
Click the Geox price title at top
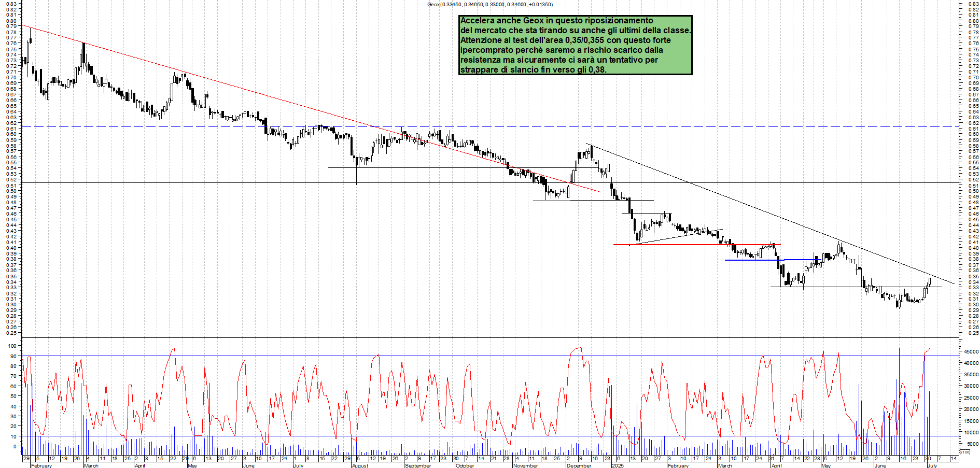tap(490, 5)
